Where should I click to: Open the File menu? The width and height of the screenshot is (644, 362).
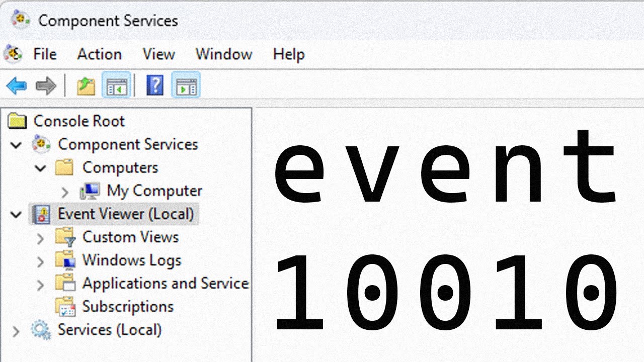(x=45, y=54)
